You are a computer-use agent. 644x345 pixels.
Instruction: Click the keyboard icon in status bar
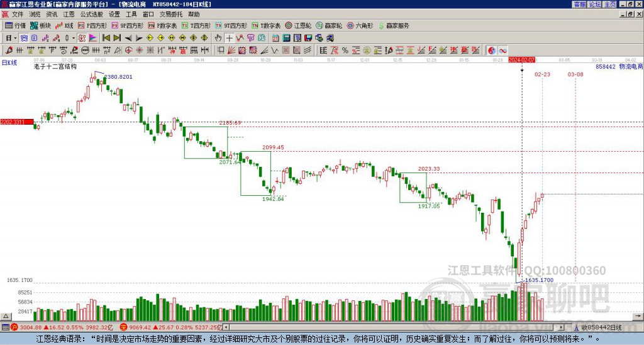tap(5, 327)
